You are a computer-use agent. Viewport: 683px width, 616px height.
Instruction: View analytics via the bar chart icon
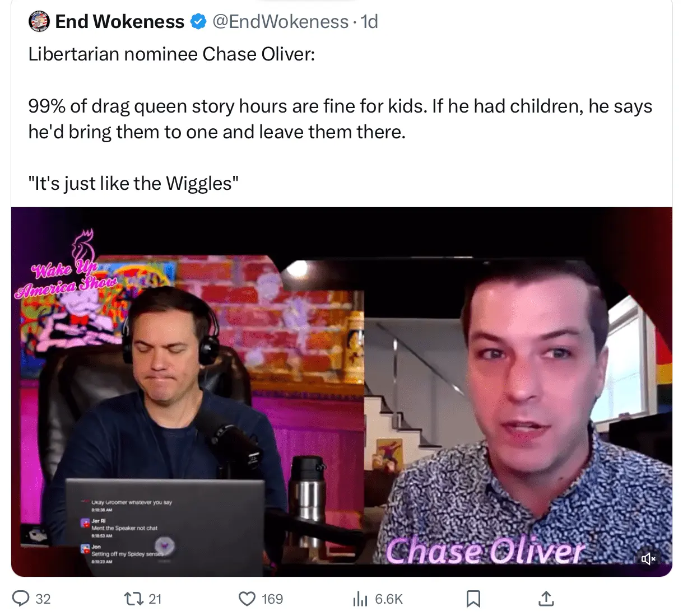[360, 599]
